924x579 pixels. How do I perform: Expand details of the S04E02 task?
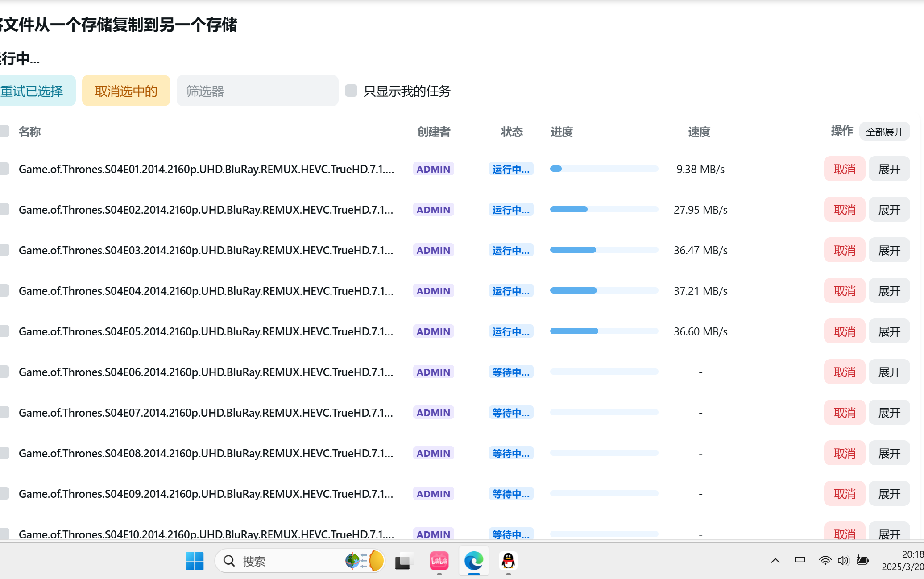889,210
